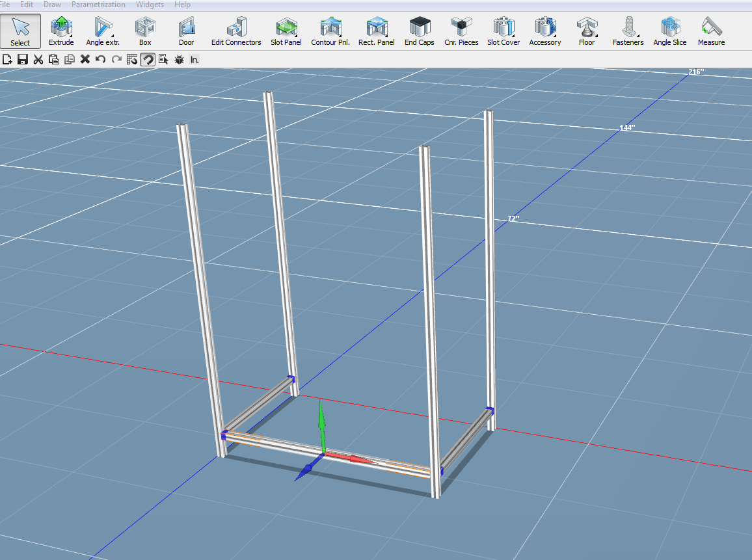Screen dimensions: 752x560
Task: Choose the Door tool
Action: click(x=186, y=31)
